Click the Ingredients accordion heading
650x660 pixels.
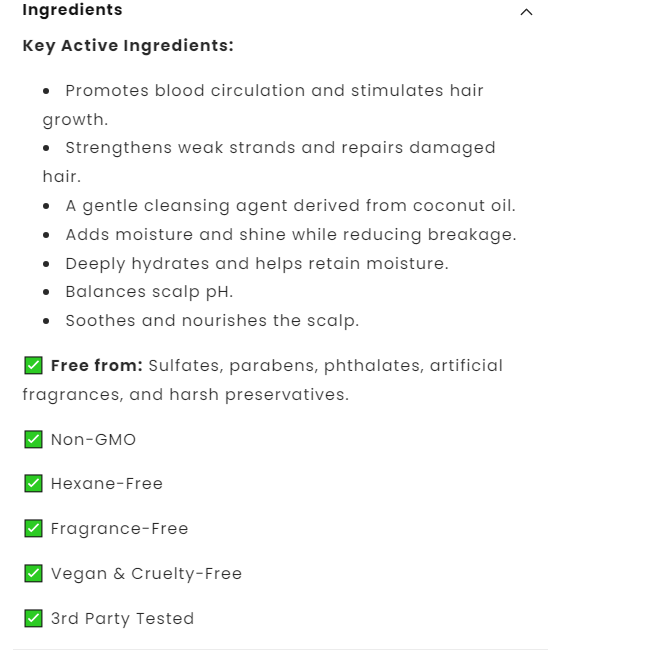pos(72,10)
